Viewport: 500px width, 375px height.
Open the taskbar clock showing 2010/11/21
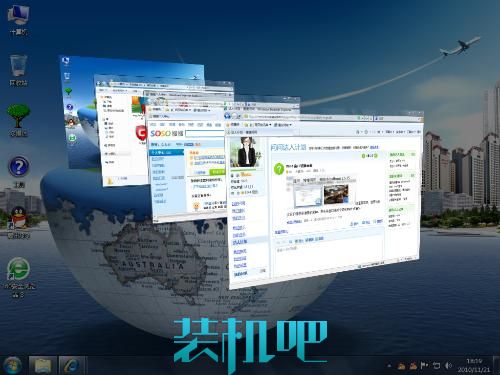474,366
